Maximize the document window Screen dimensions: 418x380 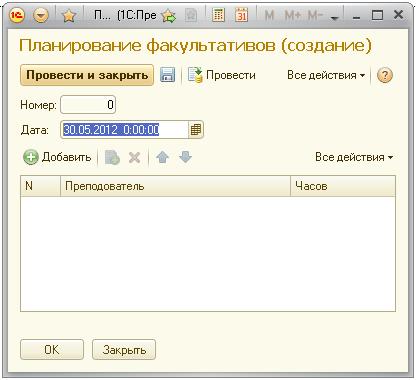[x=377, y=15]
